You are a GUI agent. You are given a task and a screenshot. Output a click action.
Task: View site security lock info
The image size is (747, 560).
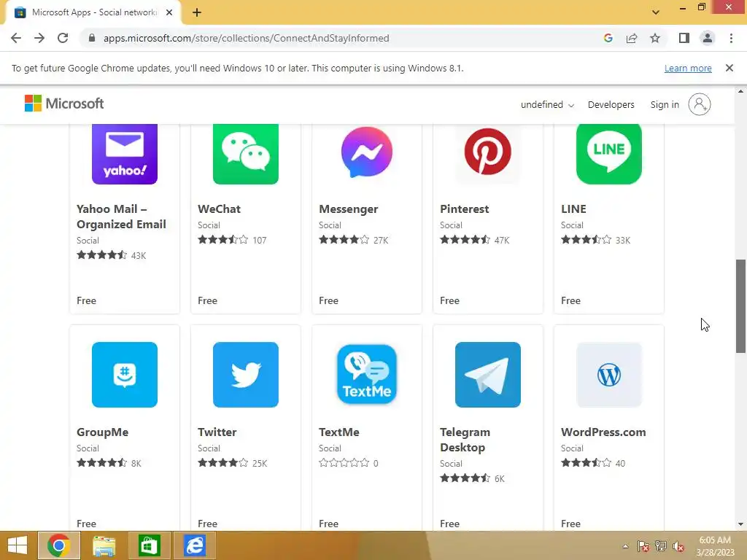[x=92, y=38]
